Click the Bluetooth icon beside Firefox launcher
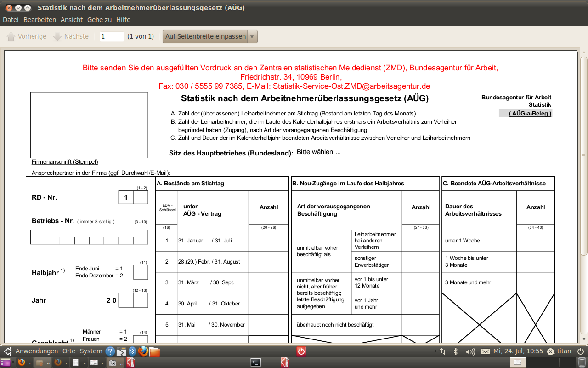The width and height of the screenshot is (588, 368). [x=132, y=351]
